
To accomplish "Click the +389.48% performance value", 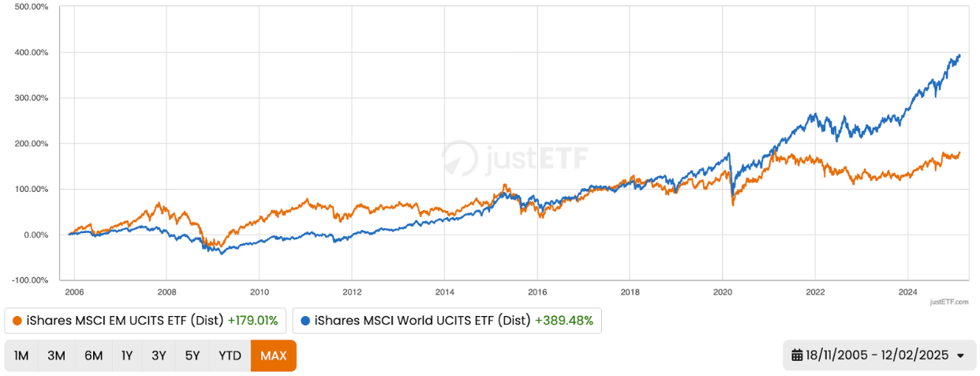I will tap(563, 321).
